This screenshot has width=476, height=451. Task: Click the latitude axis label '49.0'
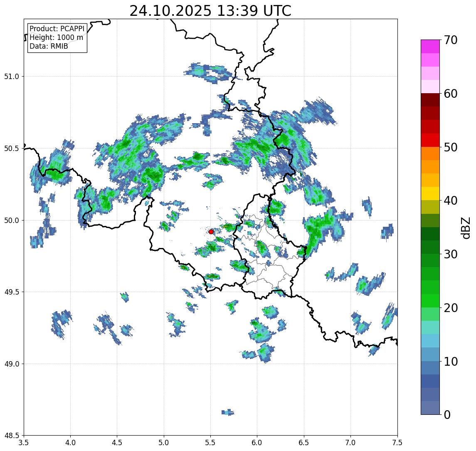[x=12, y=364]
